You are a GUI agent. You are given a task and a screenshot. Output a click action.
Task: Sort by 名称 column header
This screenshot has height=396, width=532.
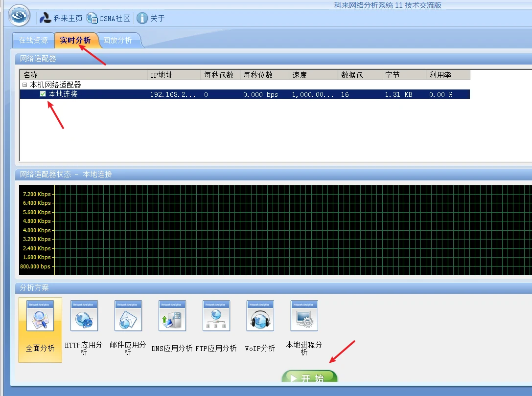pos(84,75)
